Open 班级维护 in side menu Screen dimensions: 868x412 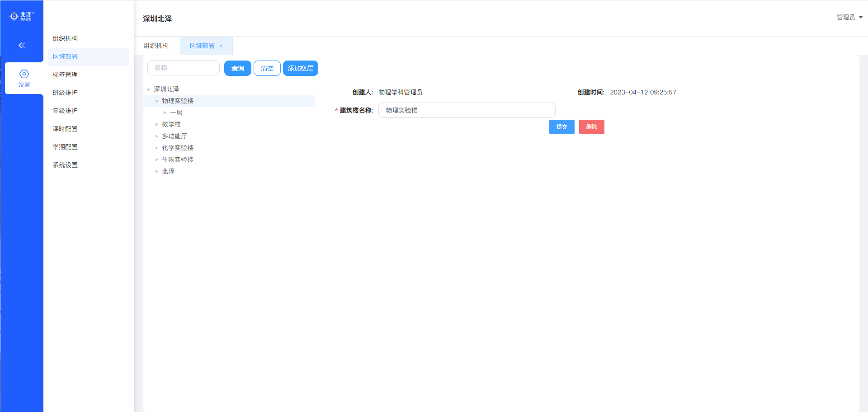pyautogui.click(x=65, y=93)
